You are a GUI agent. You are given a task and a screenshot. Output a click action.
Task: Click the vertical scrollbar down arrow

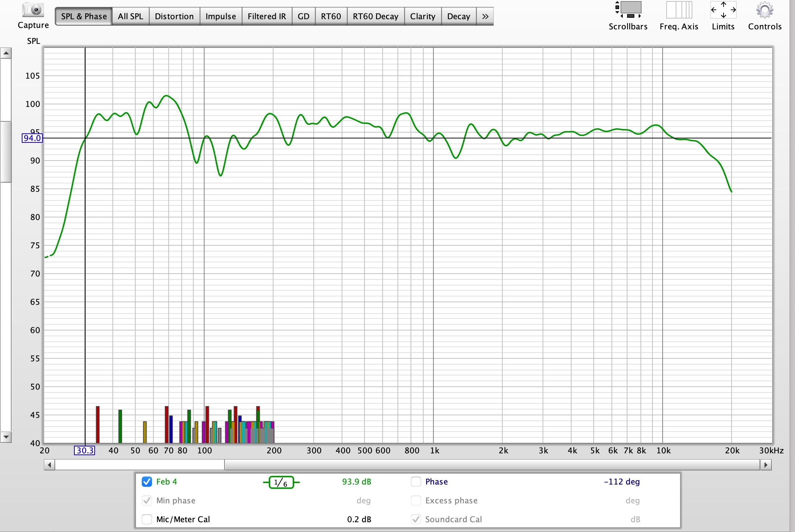point(6,437)
